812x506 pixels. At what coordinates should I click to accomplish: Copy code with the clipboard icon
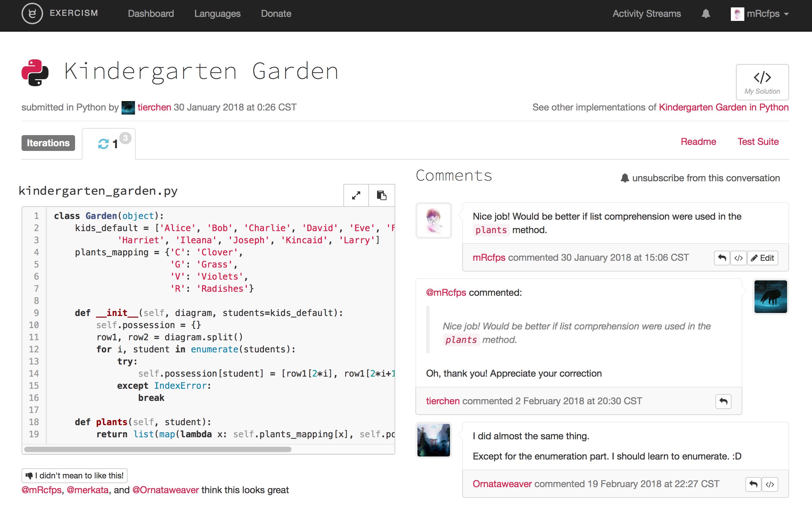pos(381,195)
